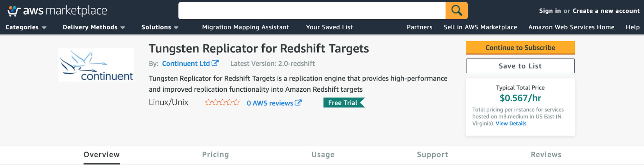Open the View Details pricing link
Screen dimensions: 644x165
click(x=511, y=123)
